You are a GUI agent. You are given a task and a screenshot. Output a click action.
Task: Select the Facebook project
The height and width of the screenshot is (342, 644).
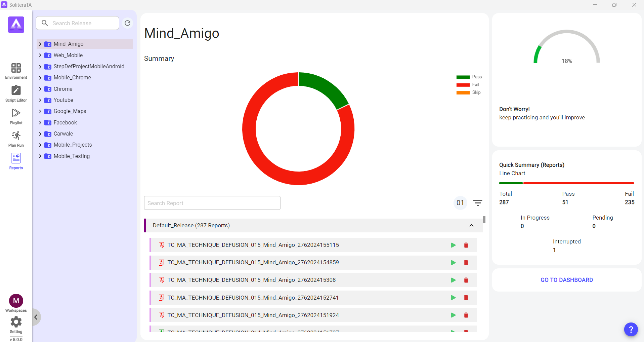[65, 122]
